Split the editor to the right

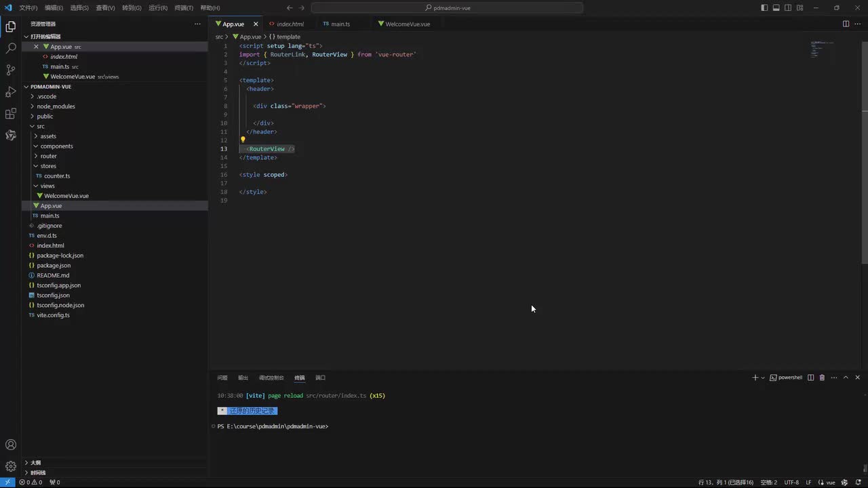pos(846,24)
